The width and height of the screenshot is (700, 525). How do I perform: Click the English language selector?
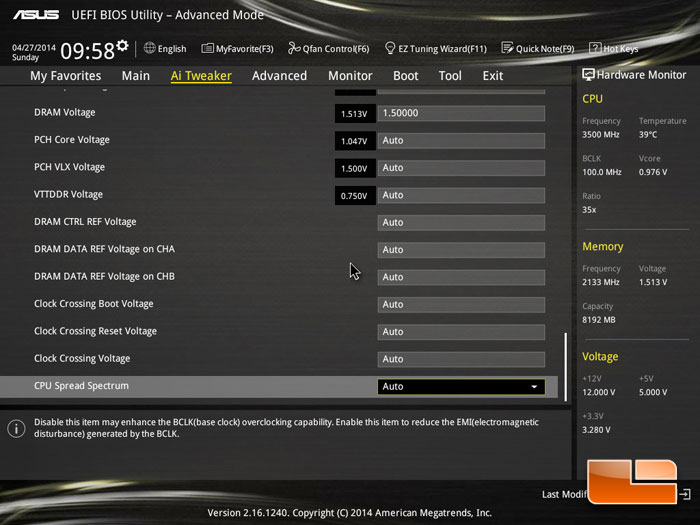165,48
